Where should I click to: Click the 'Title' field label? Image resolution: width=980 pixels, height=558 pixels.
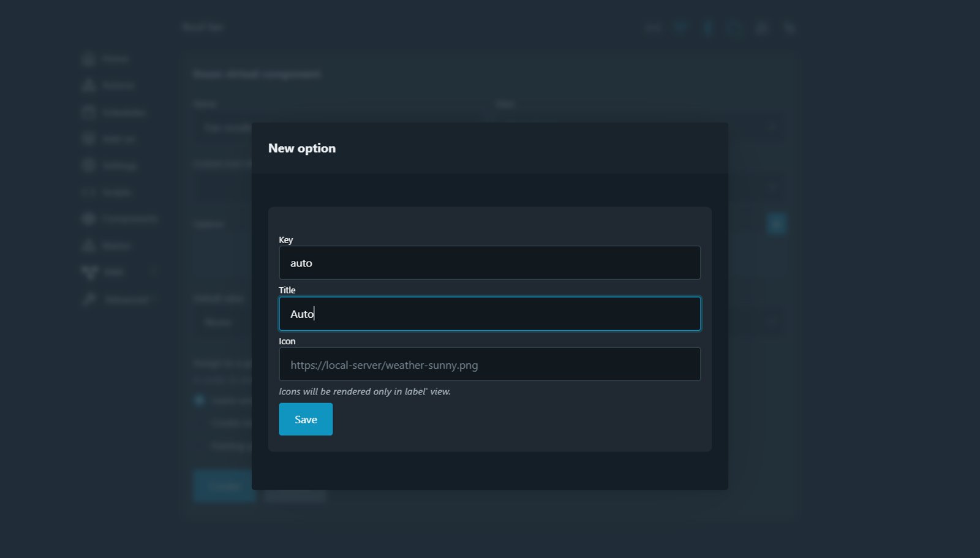287,290
